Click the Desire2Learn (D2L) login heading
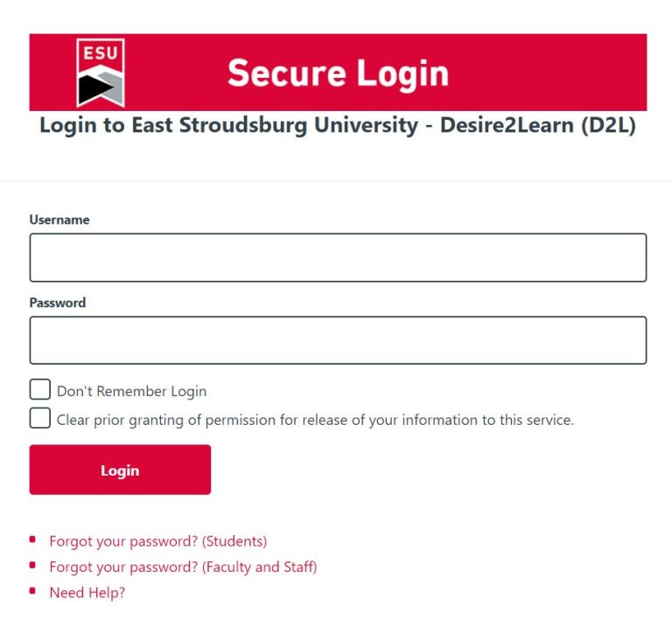Image resolution: width=672 pixels, height=627 pixels. click(338, 125)
